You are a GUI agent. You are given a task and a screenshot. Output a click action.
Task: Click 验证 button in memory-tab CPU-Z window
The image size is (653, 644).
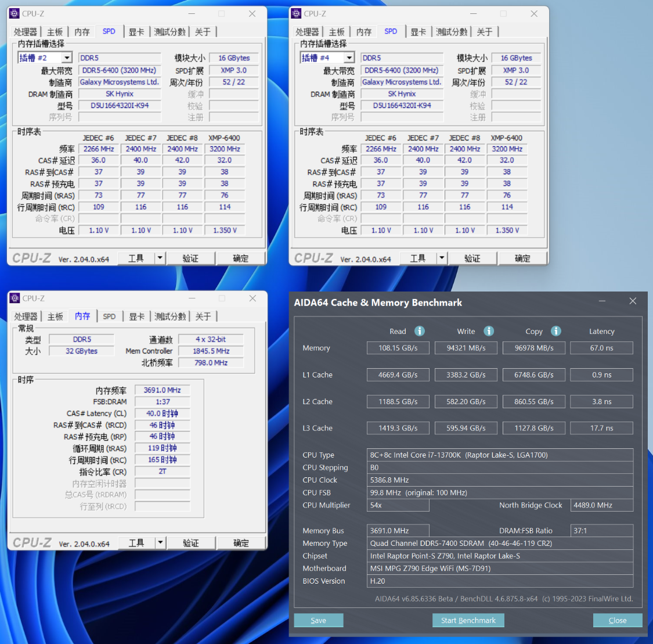[191, 543]
